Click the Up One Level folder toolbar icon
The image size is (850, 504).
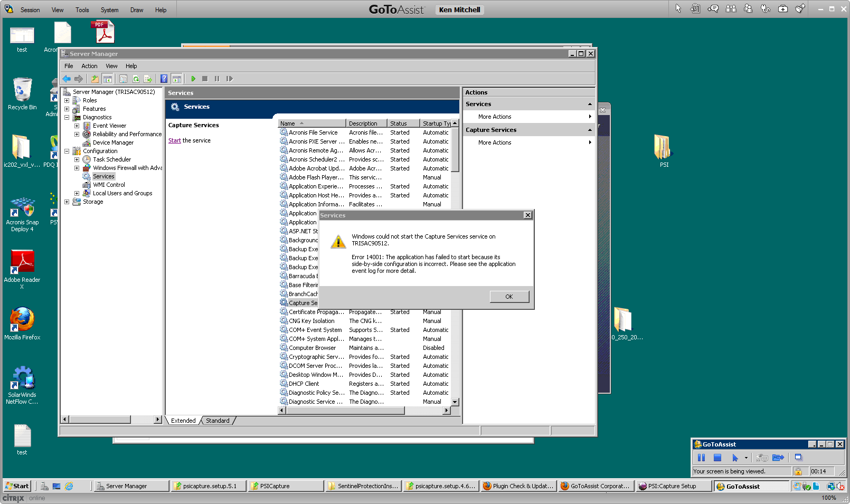click(95, 79)
